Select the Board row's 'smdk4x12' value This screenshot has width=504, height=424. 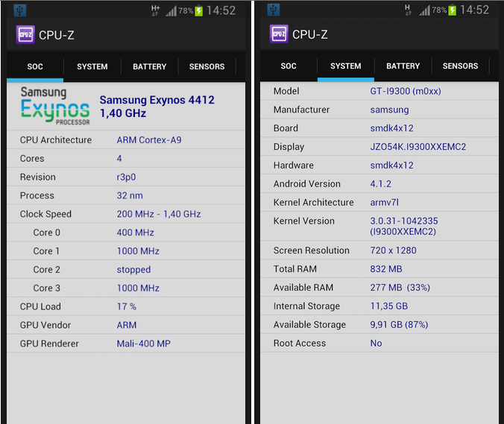click(x=392, y=128)
